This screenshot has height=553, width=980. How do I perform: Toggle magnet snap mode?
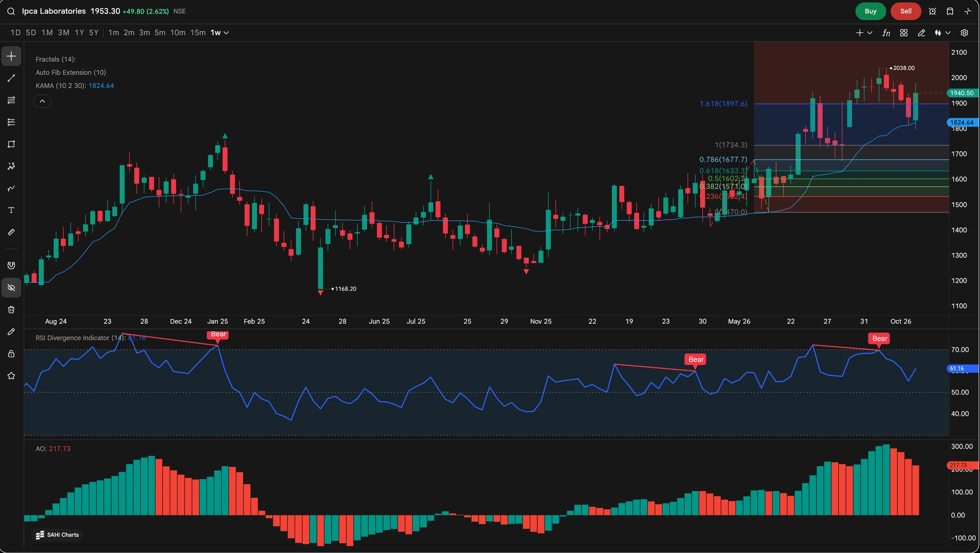(11, 266)
